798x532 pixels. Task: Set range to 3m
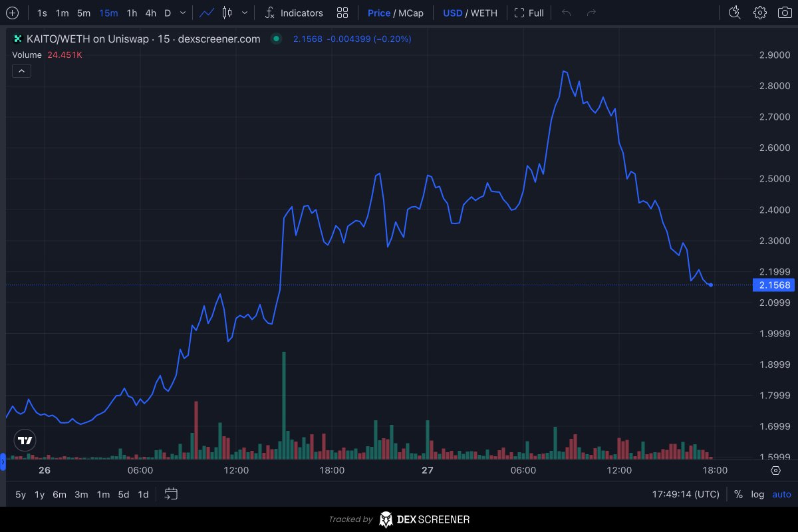point(81,494)
